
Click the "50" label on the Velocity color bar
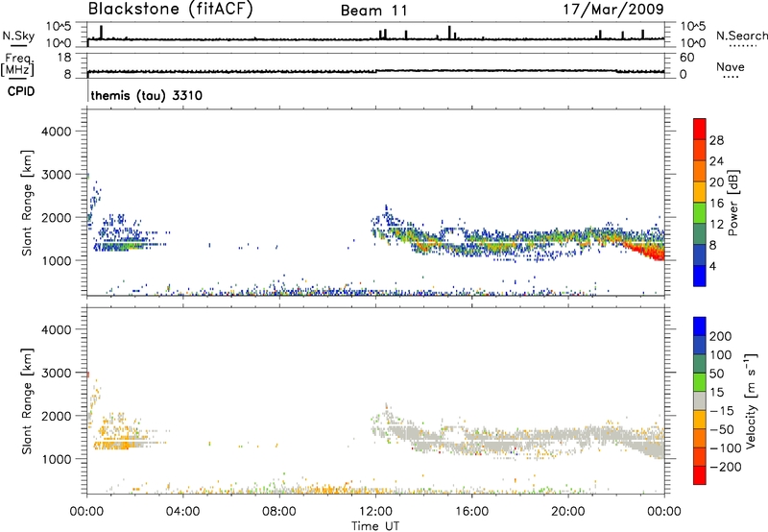(x=716, y=374)
